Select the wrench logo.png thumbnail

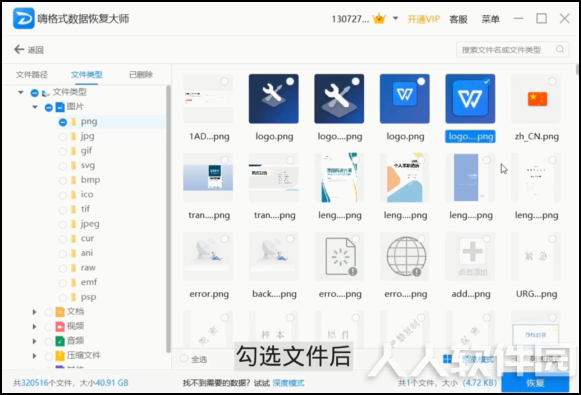273,99
